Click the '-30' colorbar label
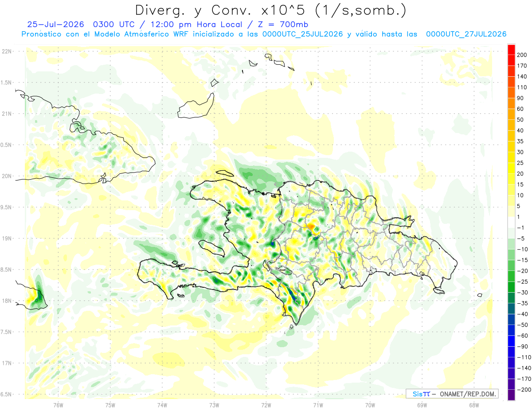This screenshot has width=532, height=411. point(524,293)
